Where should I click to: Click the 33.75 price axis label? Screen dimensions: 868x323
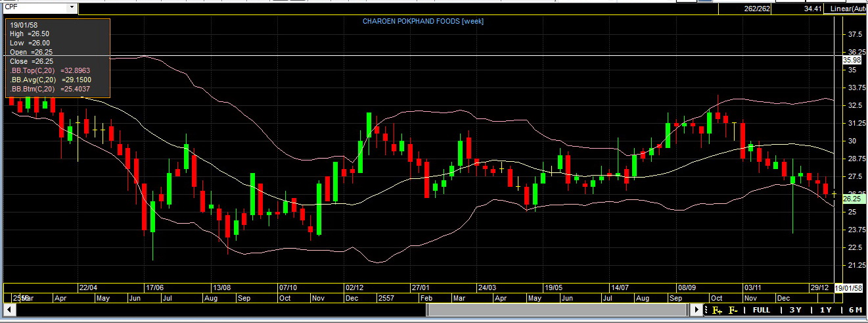point(856,87)
